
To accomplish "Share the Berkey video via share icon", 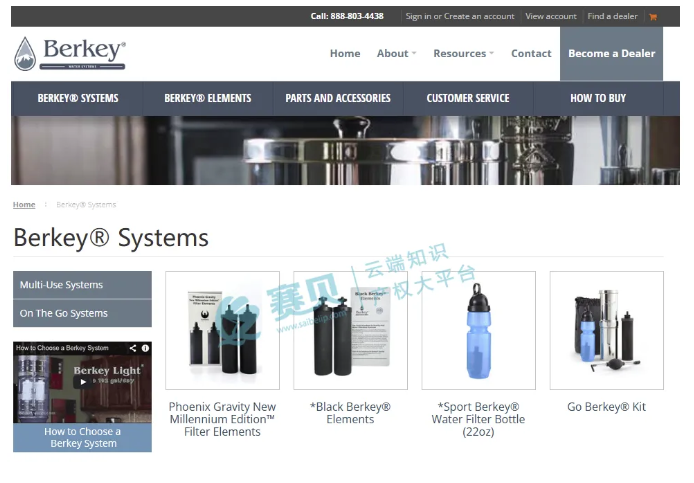I will (133, 348).
